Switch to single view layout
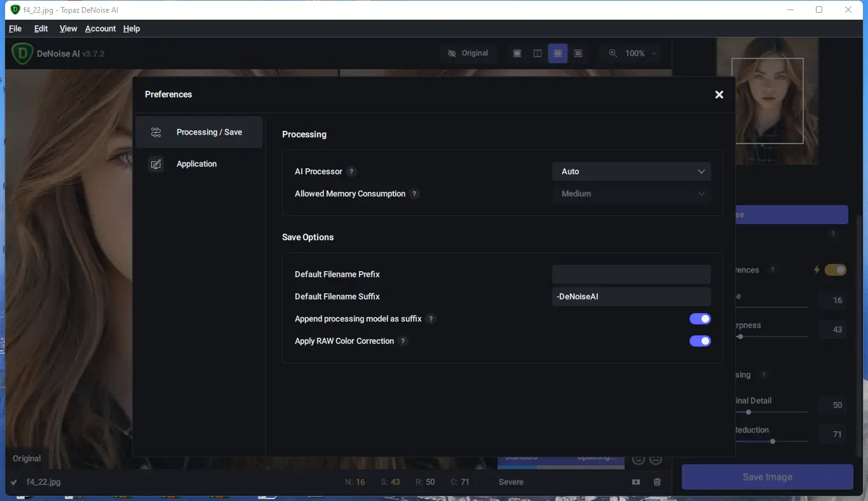The height and width of the screenshot is (501, 868). pyautogui.click(x=517, y=53)
